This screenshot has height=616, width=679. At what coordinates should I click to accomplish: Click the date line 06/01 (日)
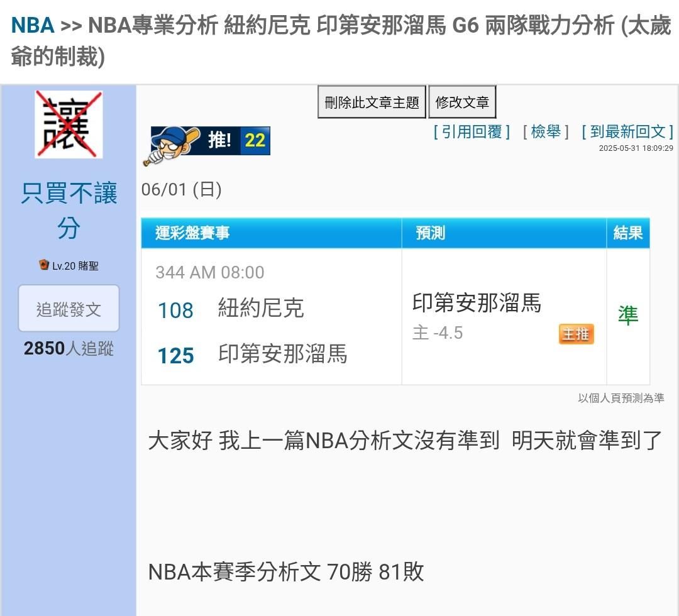click(182, 190)
